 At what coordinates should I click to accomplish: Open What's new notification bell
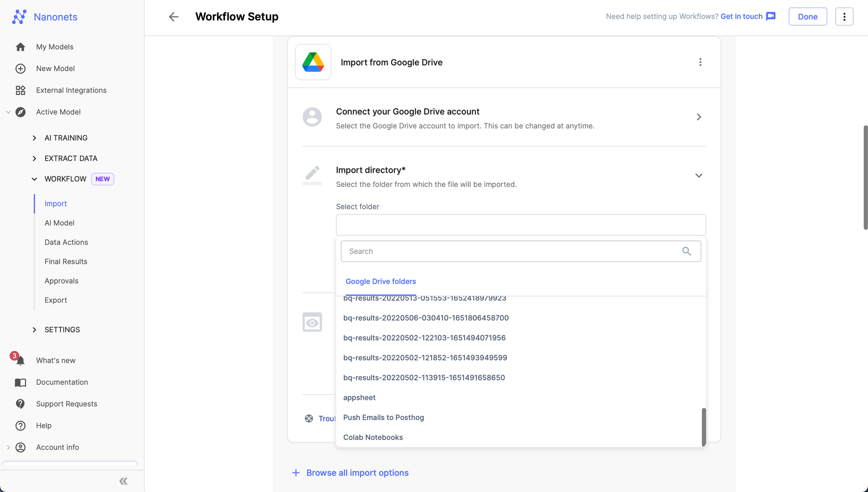tap(20, 360)
